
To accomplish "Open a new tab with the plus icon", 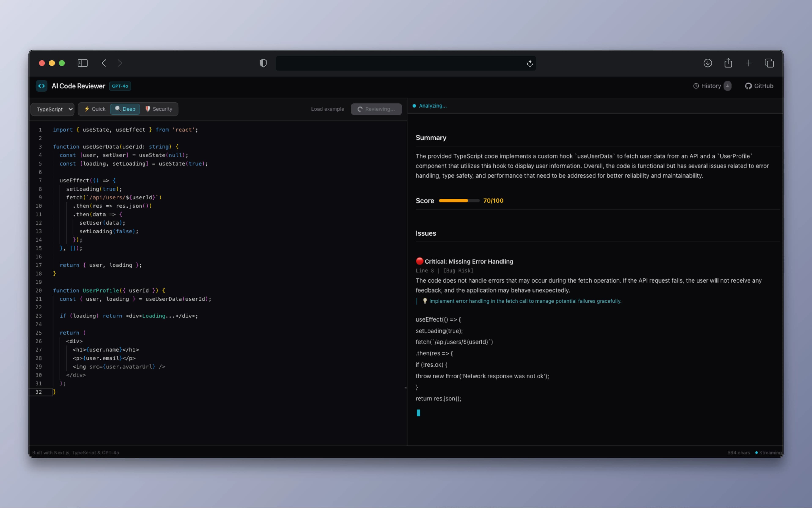I will tap(749, 63).
